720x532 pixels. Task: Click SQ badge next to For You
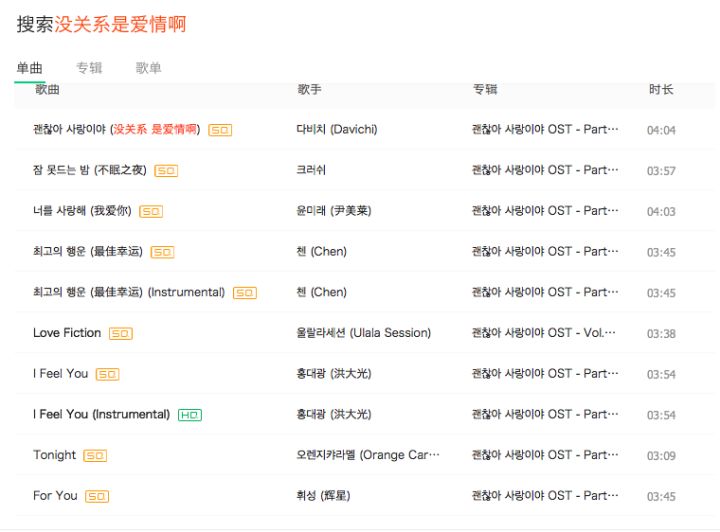click(x=97, y=496)
